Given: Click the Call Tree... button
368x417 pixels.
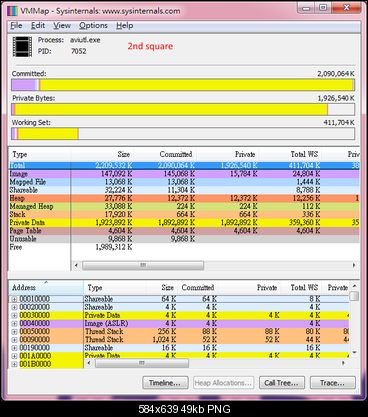Looking at the screenshot, I should [282, 383].
